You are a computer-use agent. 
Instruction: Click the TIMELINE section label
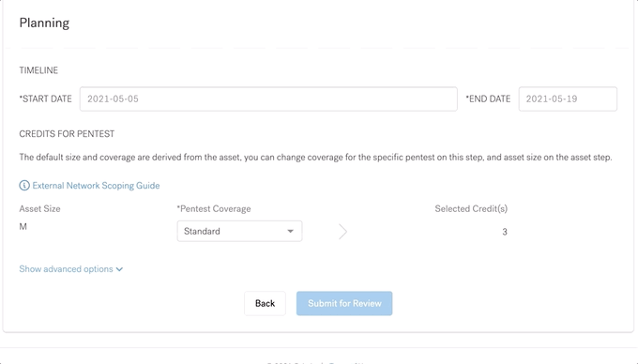[x=38, y=70]
